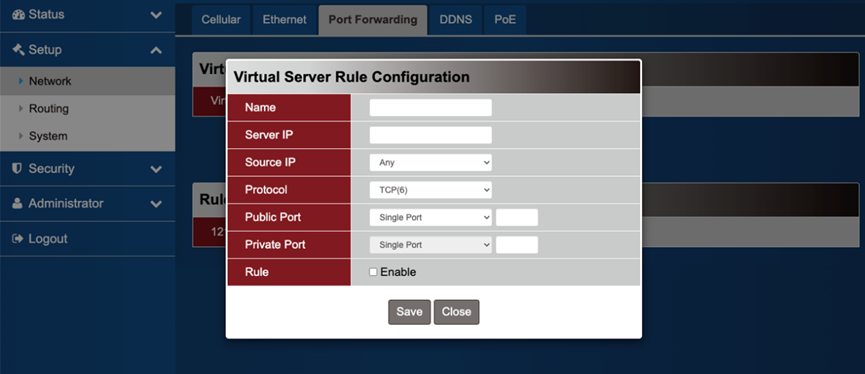This screenshot has width=865, height=374.
Task: Click the Logout arrow icon
Action: click(x=18, y=239)
